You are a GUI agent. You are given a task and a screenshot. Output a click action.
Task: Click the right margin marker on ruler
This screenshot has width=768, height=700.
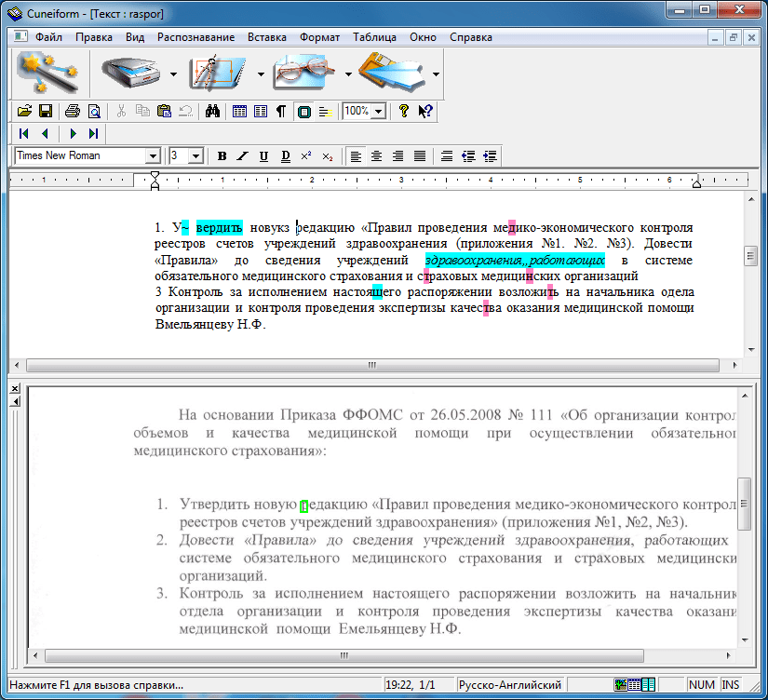click(x=696, y=183)
